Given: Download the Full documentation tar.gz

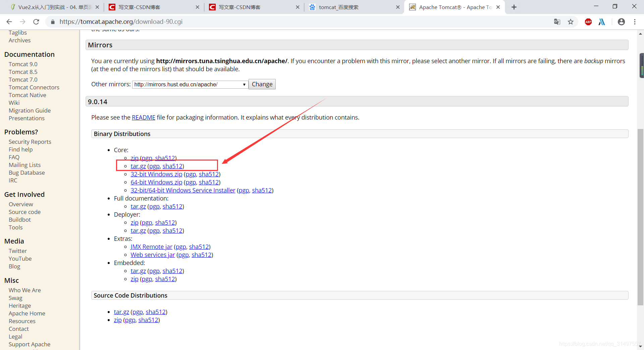Looking at the screenshot, I should [x=138, y=207].
